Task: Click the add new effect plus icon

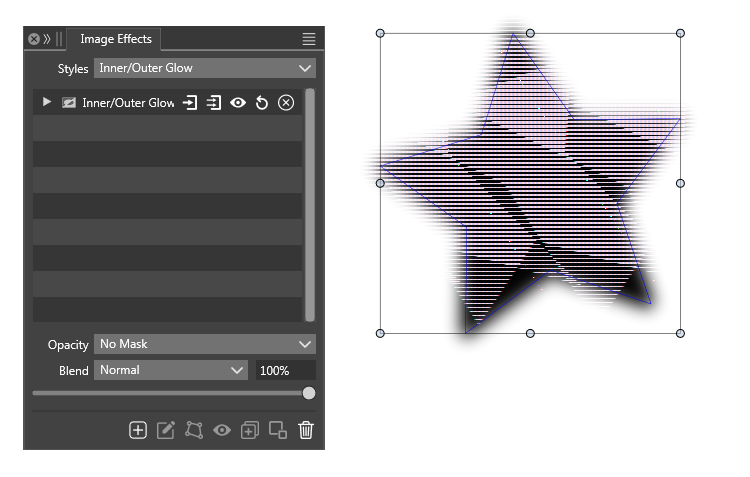Action: [x=138, y=430]
